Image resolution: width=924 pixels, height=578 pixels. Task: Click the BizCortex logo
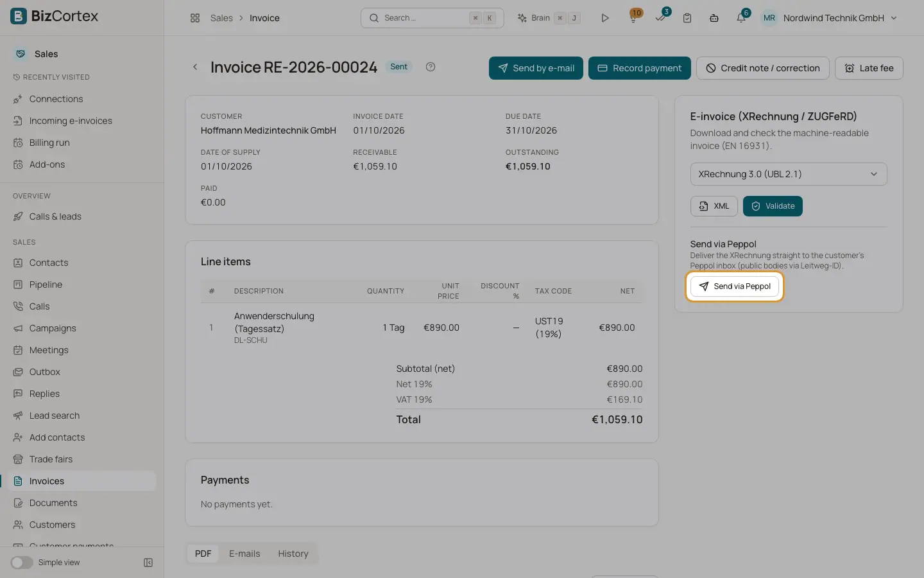coord(55,16)
